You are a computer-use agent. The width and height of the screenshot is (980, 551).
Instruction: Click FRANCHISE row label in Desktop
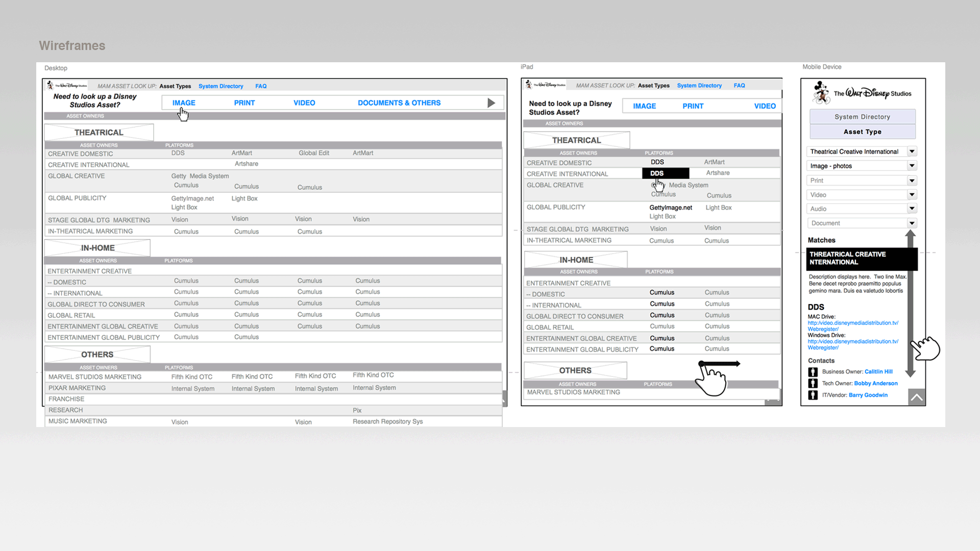[66, 399]
